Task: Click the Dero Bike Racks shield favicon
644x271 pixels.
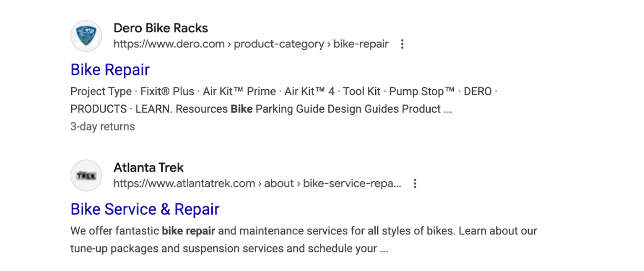Action: [x=86, y=36]
